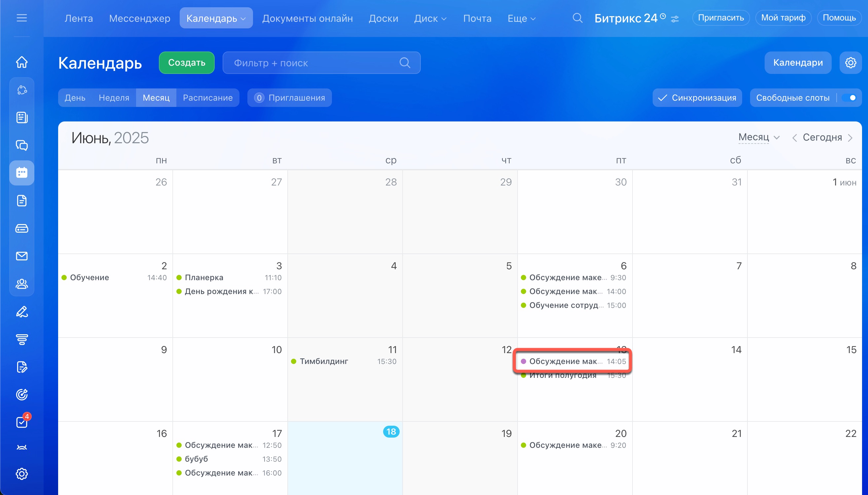The image size is (868, 495).
Task: Open the Календари button
Action: coord(798,63)
